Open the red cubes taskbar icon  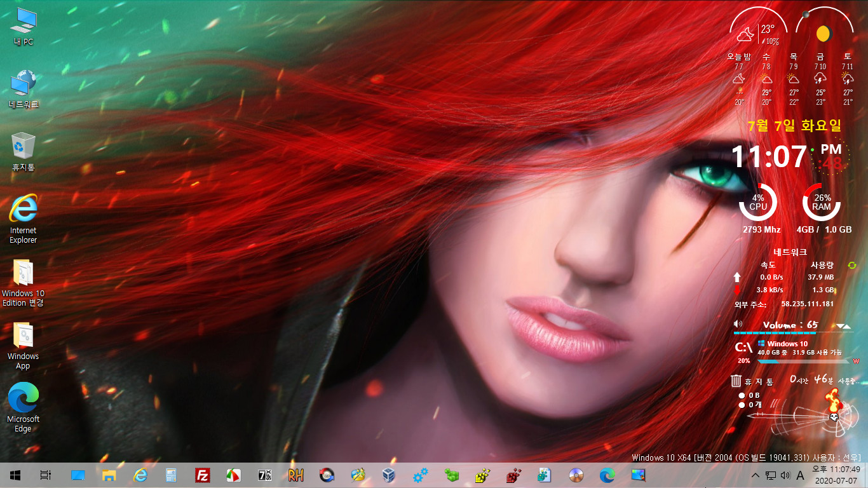point(513,475)
